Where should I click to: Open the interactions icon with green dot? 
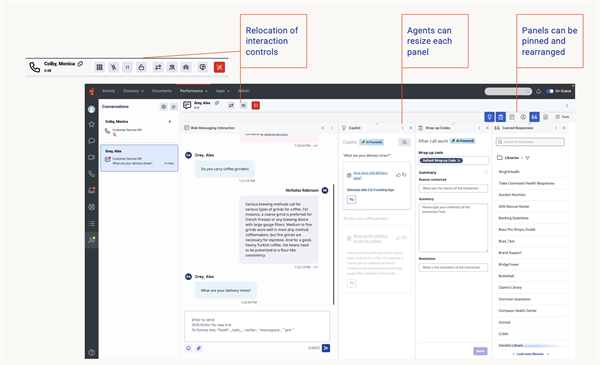pyautogui.click(x=91, y=240)
